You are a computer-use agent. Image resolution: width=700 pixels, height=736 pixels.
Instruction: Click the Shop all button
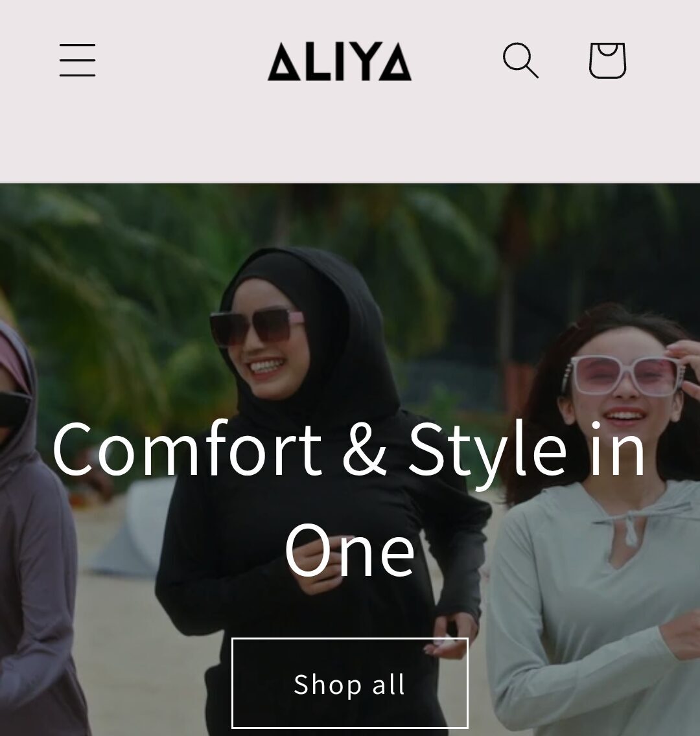[x=350, y=683]
